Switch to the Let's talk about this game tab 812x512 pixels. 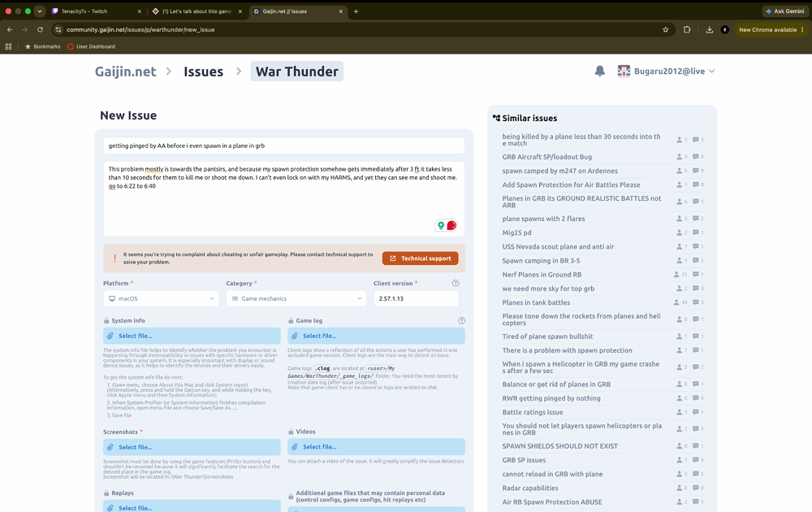coord(196,11)
